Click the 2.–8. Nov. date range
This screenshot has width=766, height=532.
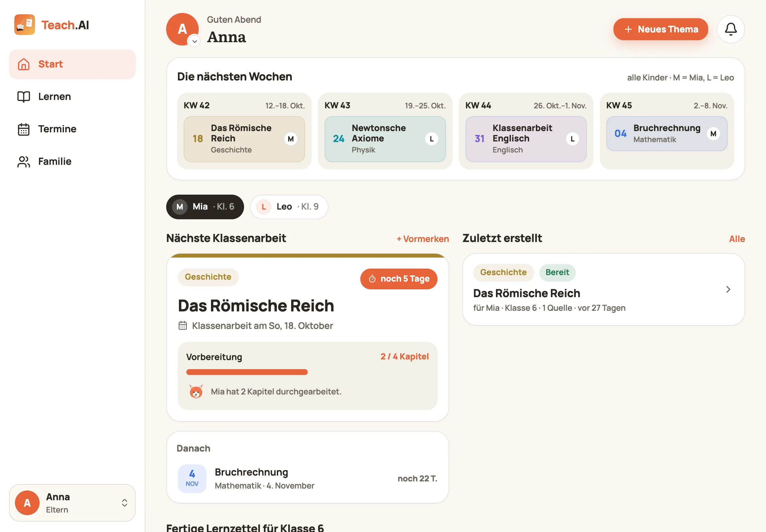pyautogui.click(x=710, y=106)
